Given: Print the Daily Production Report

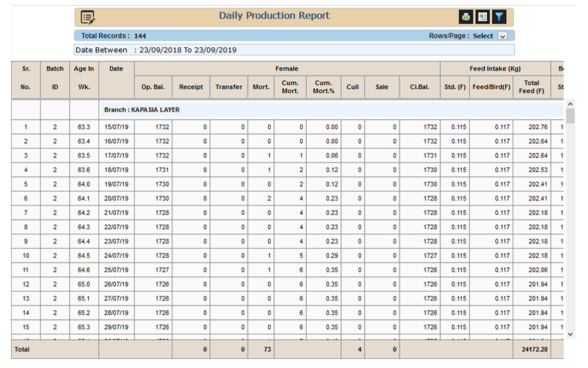Looking at the screenshot, I should point(466,17).
